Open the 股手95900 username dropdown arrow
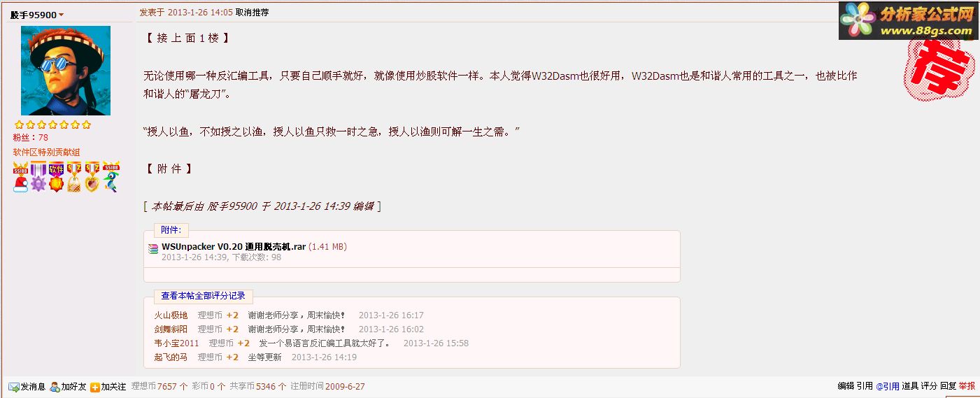This screenshot has width=980, height=398. click(x=61, y=15)
